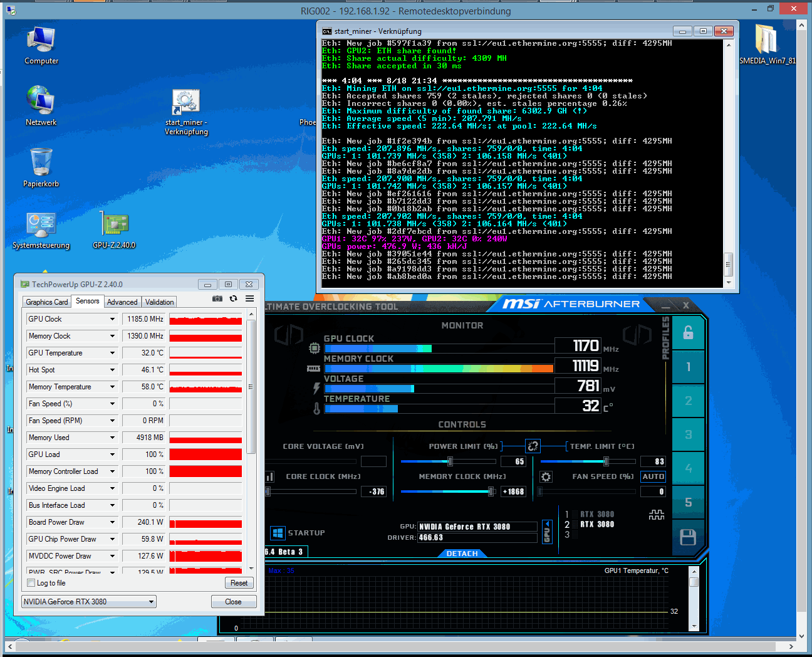Take a GPU-Z screenshot with camera icon
The image size is (812, 657).
[x=217, y=298]
